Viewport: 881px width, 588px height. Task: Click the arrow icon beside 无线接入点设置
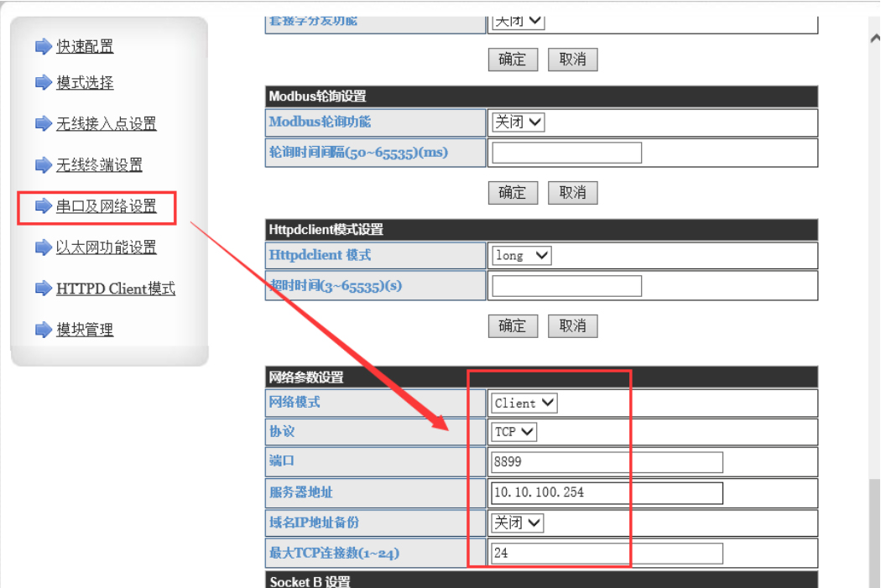click(44, 124)
